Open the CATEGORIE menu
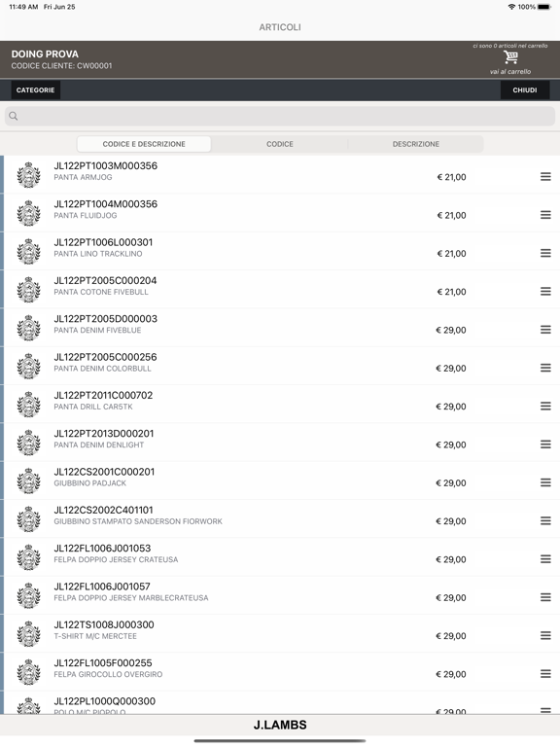 [35, 90]
